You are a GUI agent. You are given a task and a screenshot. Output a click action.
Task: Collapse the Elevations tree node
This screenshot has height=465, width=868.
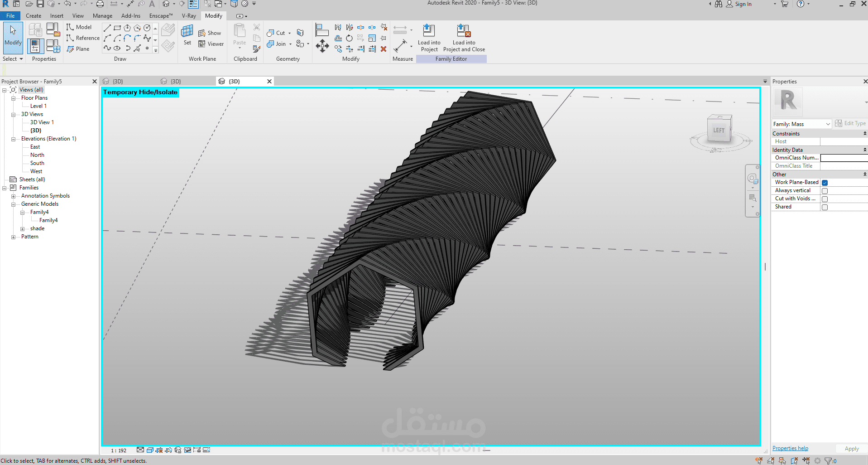14,139
